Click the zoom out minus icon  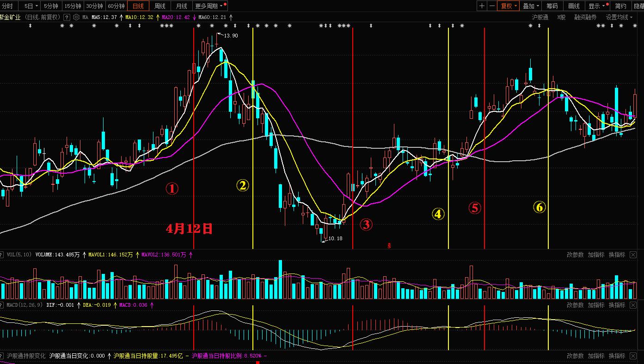point(492,6)
